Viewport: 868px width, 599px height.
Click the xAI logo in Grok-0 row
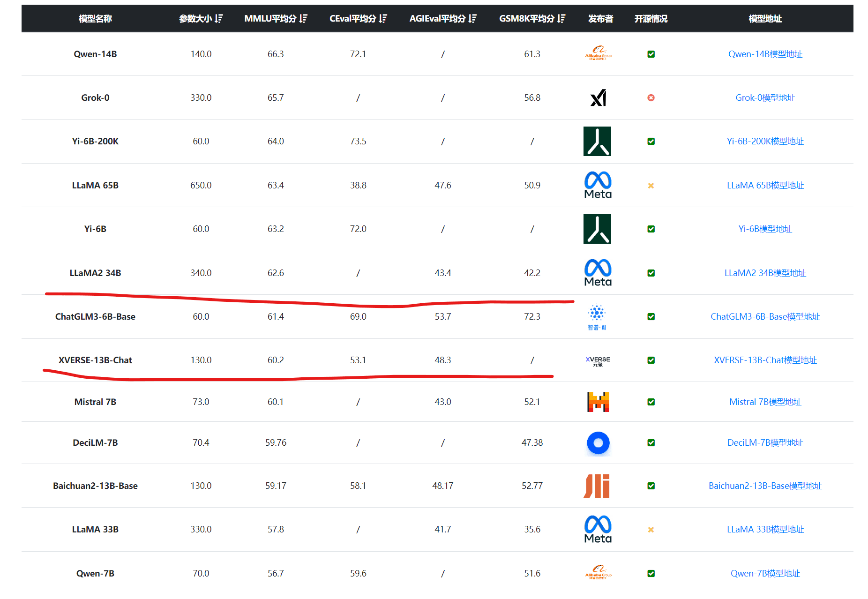point(598,97)
